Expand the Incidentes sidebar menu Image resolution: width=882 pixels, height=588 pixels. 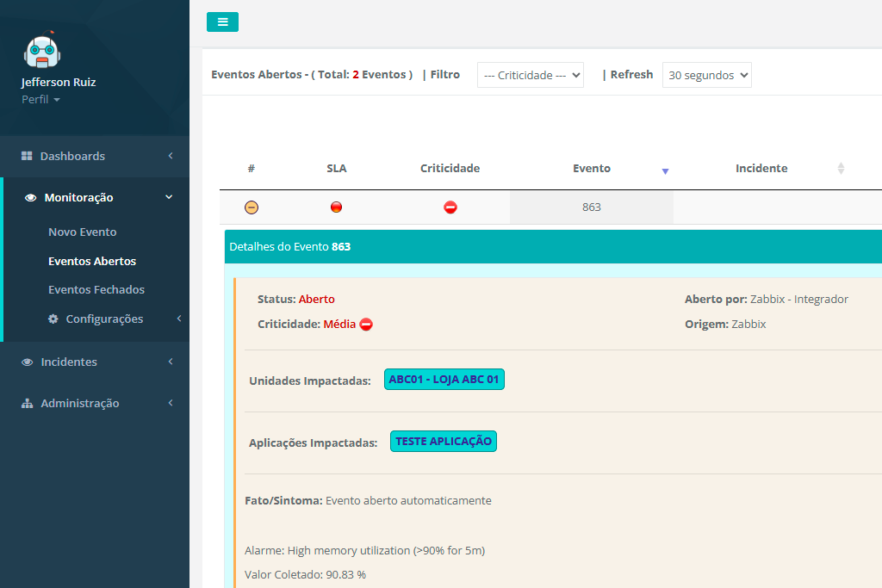coord(95,362)
